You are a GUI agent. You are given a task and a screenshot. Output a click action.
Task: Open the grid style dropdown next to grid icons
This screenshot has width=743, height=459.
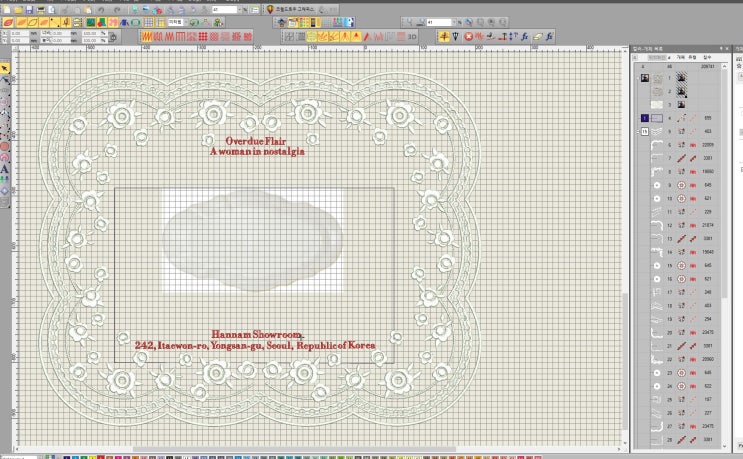click(186, 22)
